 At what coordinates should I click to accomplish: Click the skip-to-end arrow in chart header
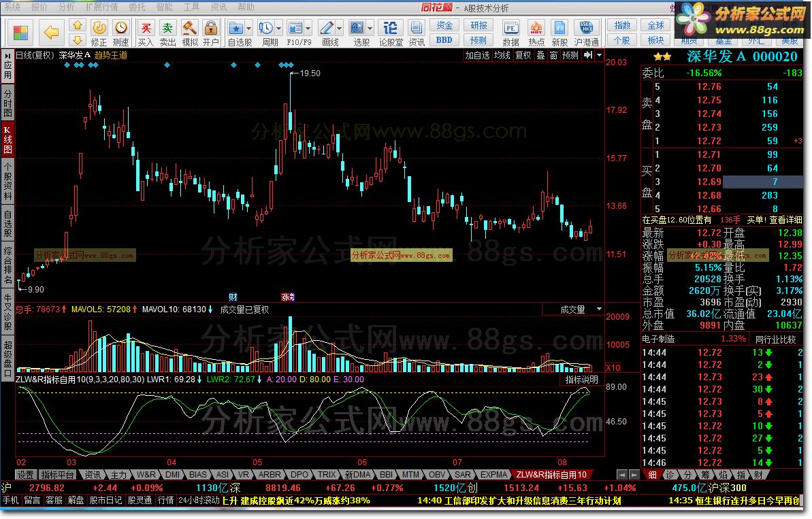pos(588,55)
